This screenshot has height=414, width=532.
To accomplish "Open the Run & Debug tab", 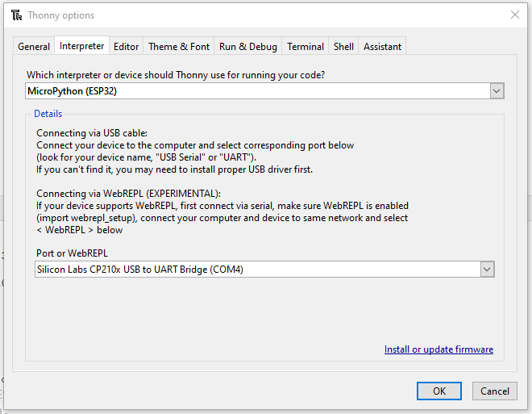I will [x=247, y=47].
